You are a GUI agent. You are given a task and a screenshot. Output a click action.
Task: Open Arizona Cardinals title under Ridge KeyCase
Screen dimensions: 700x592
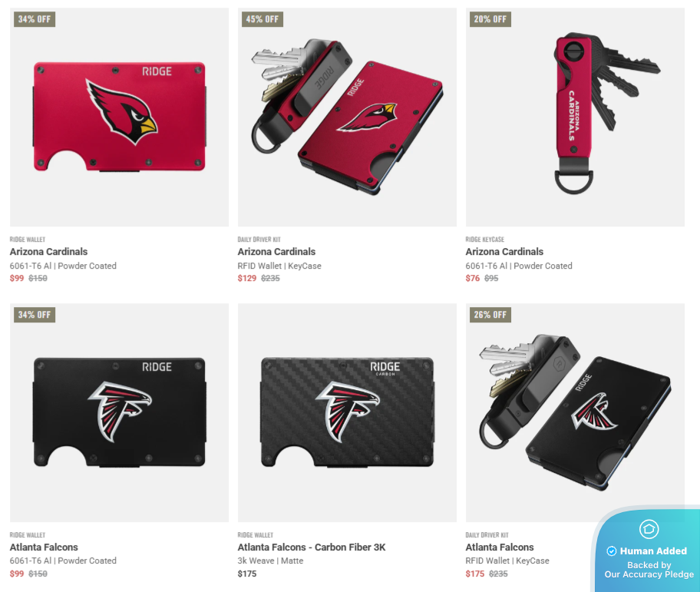(x=504, y=251)
